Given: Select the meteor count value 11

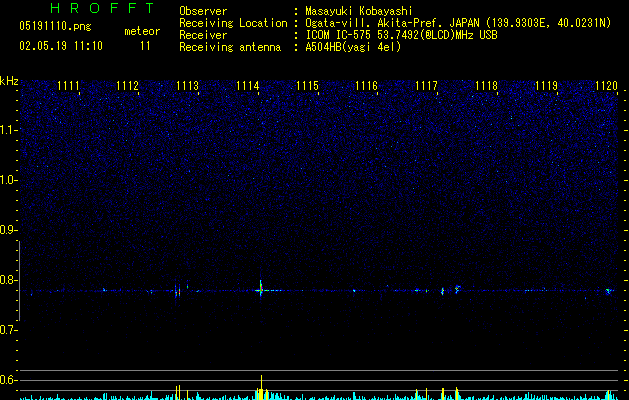Looking at the screenshot, I should [x=145, y=46].
